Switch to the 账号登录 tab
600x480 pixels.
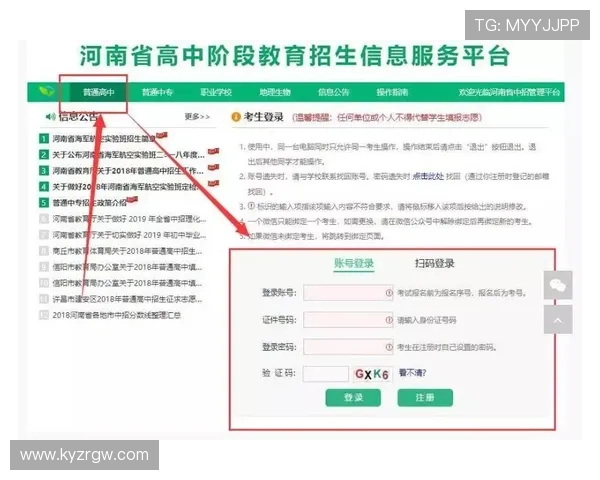coord(354,264)
